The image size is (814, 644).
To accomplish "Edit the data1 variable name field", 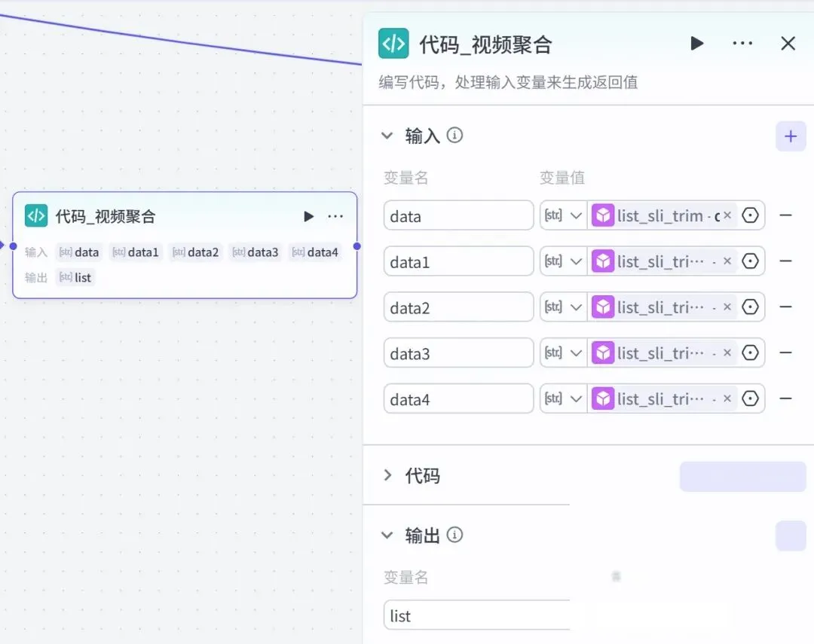I will [x=458, y=261].
